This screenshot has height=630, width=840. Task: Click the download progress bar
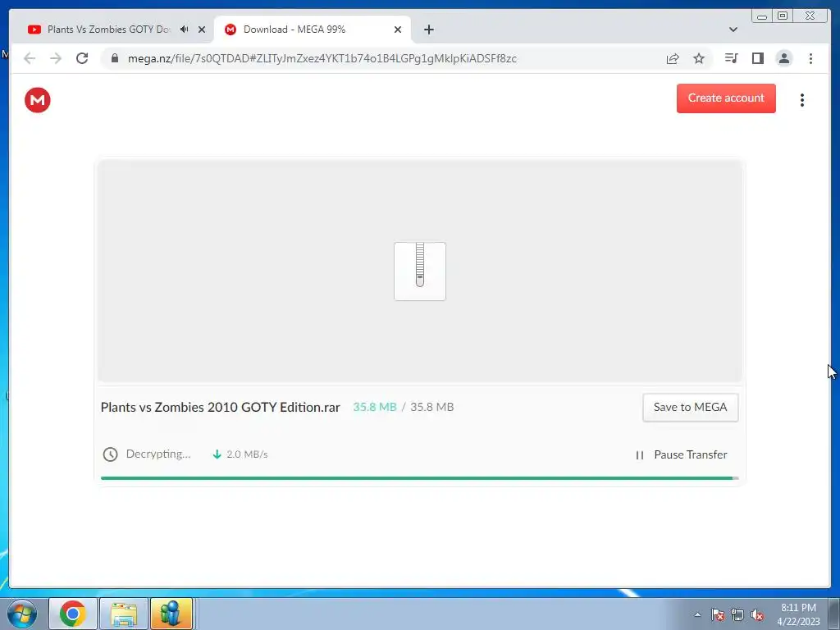[x=419, y=478]
